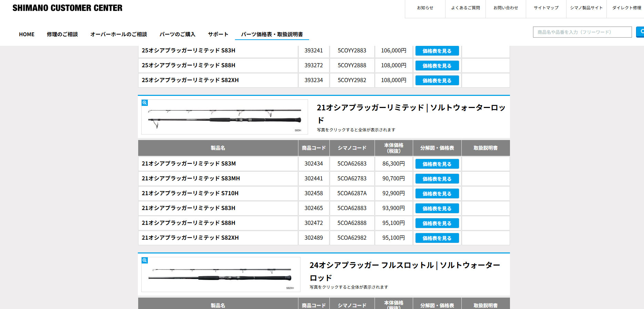Click 製品名 column header of 21オシア table
The width and height of the screenshot is (644, 309).
(x=218, y=148)
